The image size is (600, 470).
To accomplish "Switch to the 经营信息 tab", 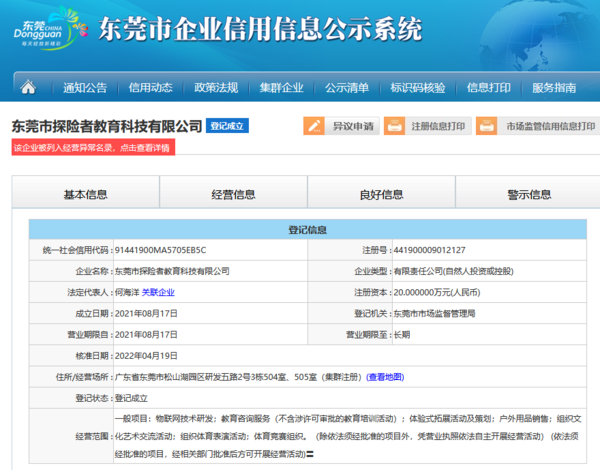I will pos(233,194).
